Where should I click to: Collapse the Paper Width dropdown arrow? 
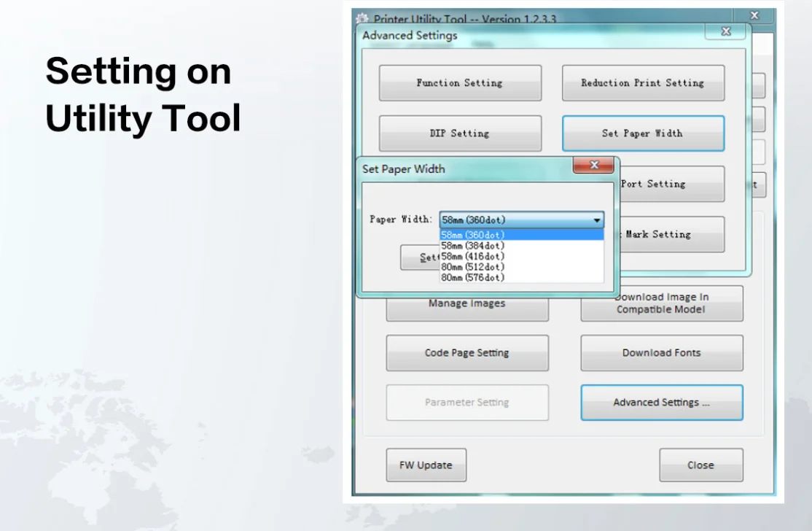pyautogui.click(x=596, y=220)
